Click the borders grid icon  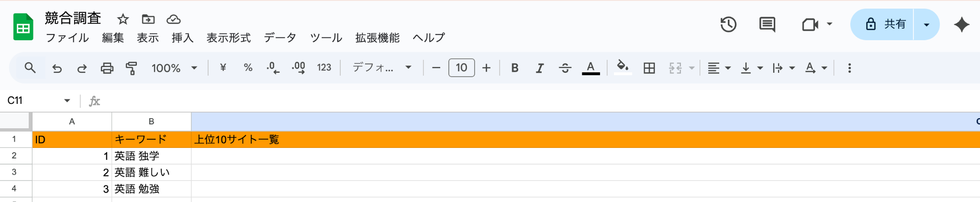(x=649, y=68)
